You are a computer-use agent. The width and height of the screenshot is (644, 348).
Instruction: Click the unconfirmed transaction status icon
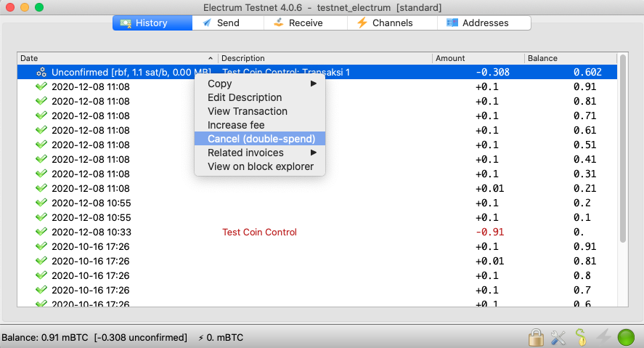pyautogui.click(x=41, y=73)
